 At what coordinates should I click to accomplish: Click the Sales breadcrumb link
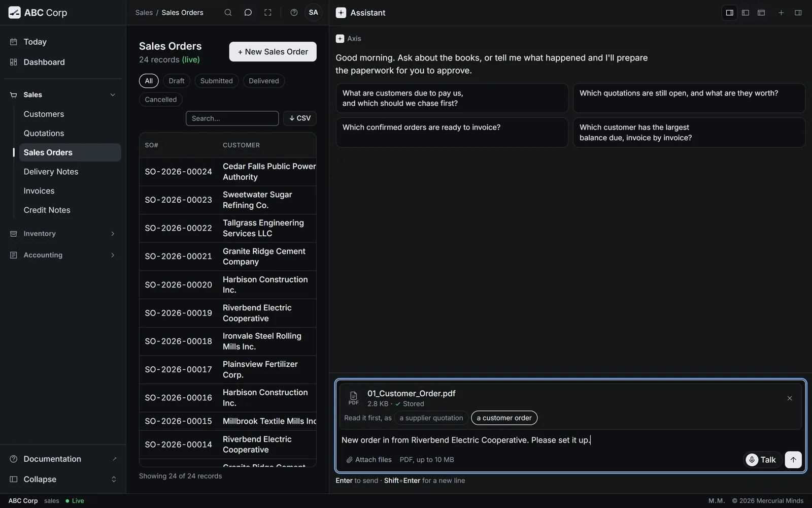click(x=144, y=13)
